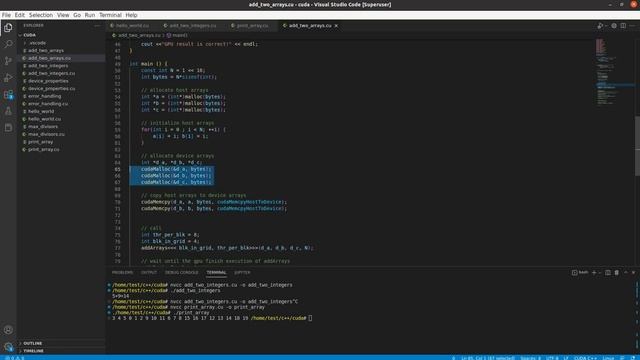
Task: Expand the OUTLINE section
Action: coord(33,343)
